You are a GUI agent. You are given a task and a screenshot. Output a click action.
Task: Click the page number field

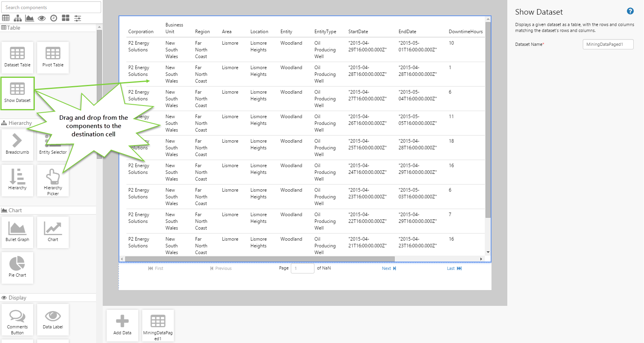[x=302, y=268]
